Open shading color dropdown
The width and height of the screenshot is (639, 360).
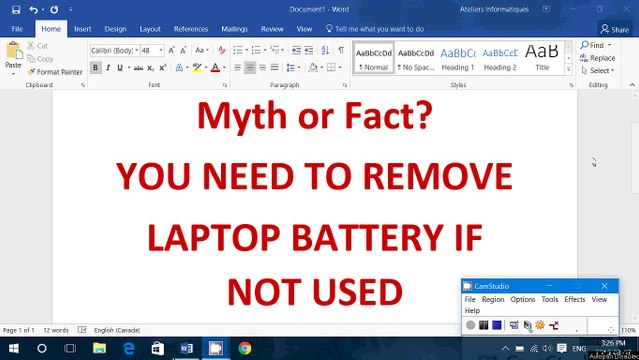coord(322,68)
